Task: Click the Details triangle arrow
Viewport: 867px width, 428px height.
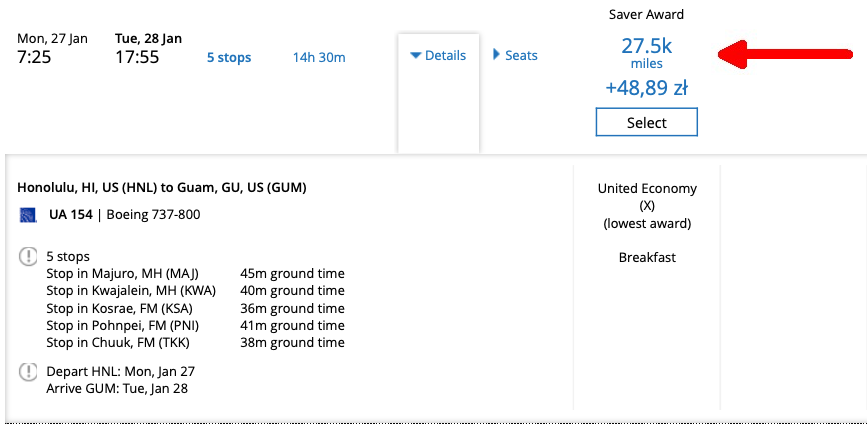Action: [x=416, y=56]
